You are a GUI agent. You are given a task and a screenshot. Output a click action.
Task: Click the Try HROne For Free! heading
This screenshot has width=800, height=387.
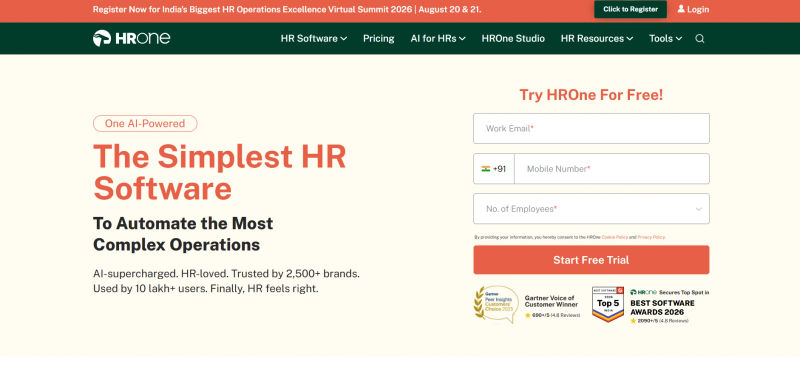point(591,95)
